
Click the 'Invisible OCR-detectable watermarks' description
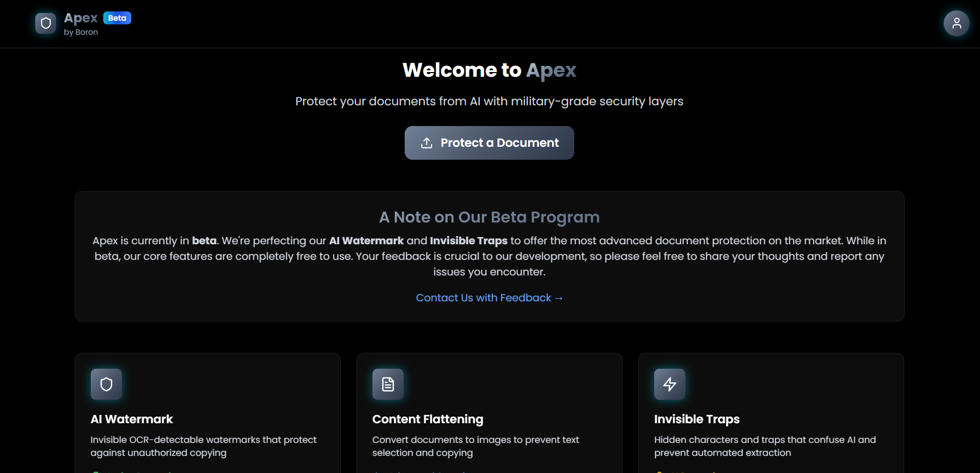(x=203, y=446)
